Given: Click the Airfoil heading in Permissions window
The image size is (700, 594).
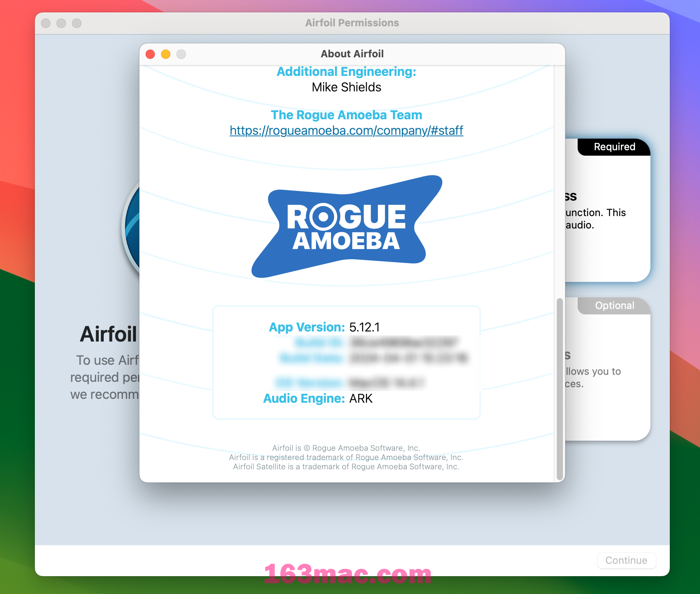Looking at the screenshot, I should (108, 334).
